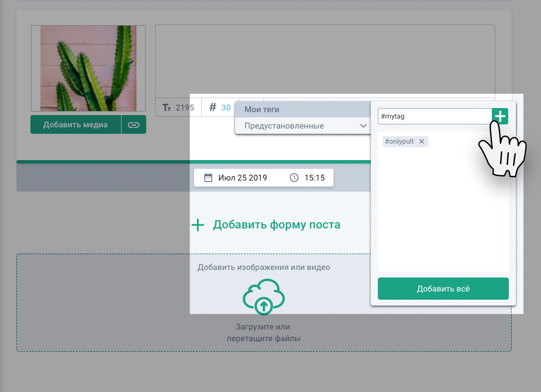Click the text character counter icon
The width and height of the screenshot is (541, 392).
166,107
